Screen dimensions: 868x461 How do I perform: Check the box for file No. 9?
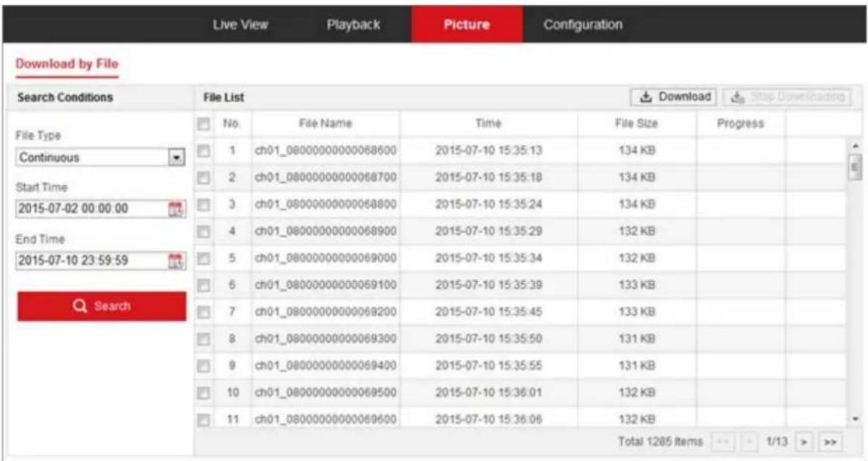pyautogui.click(x=204, y=366)
